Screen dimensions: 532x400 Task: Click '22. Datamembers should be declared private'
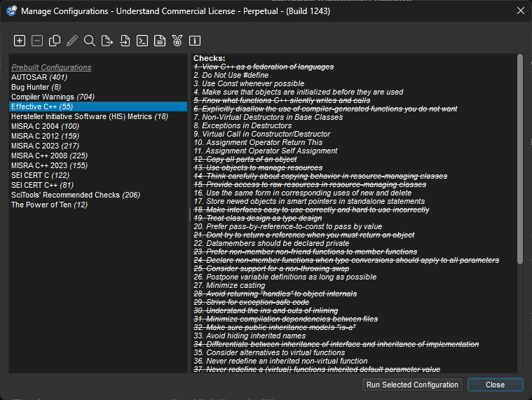click(x=271, y=243)
